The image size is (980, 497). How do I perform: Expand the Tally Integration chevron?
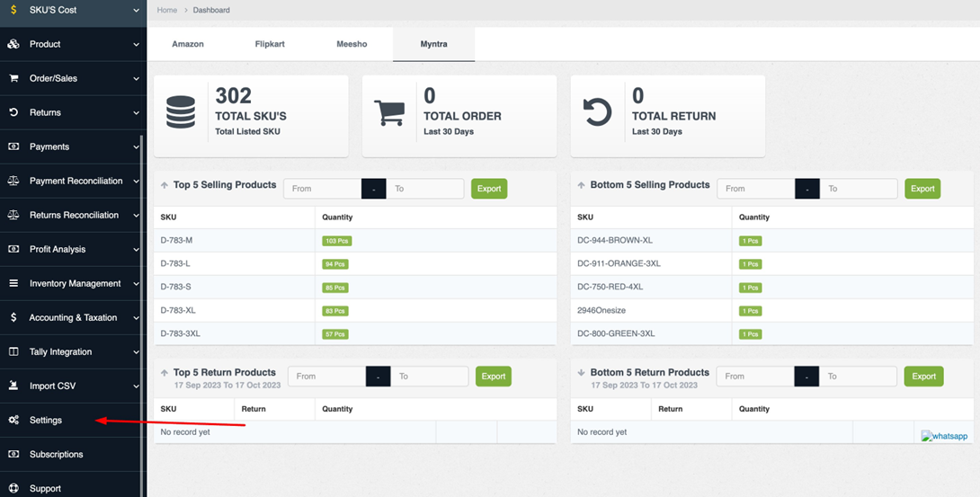[137, 351]
